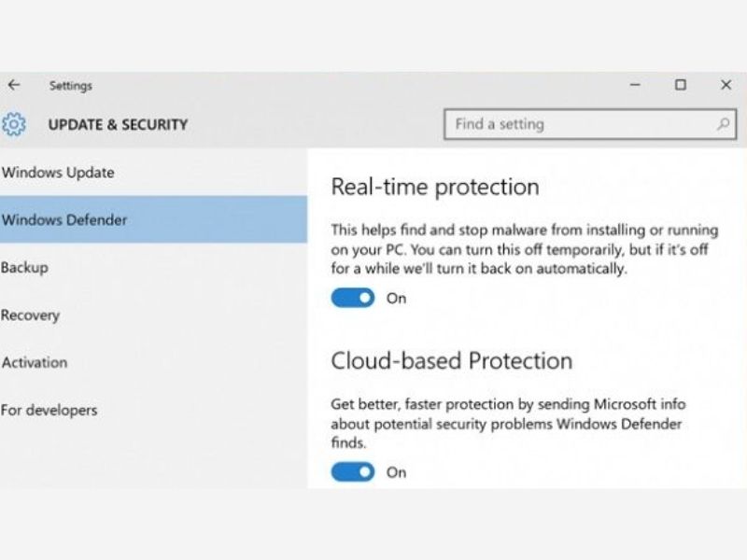This screenshot has width=747, height=560.
Task: Click the Cloud-based Protection heading
Action: 451,360
